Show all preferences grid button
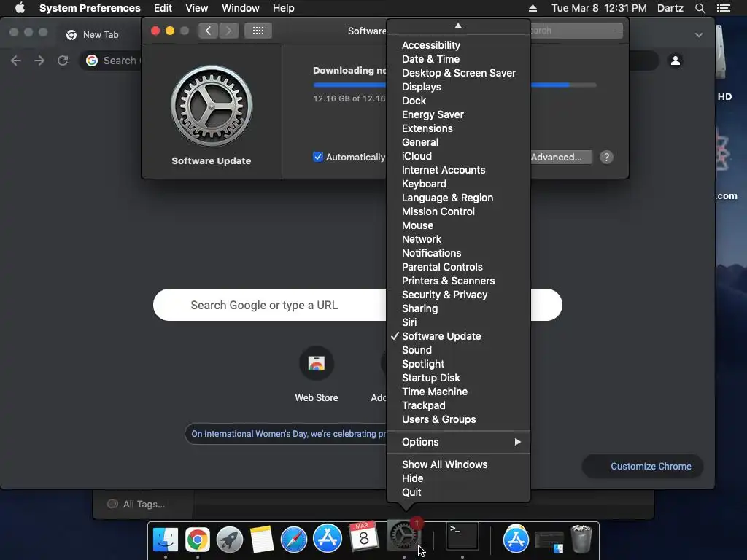747x560 pixels. click(258, 31)
